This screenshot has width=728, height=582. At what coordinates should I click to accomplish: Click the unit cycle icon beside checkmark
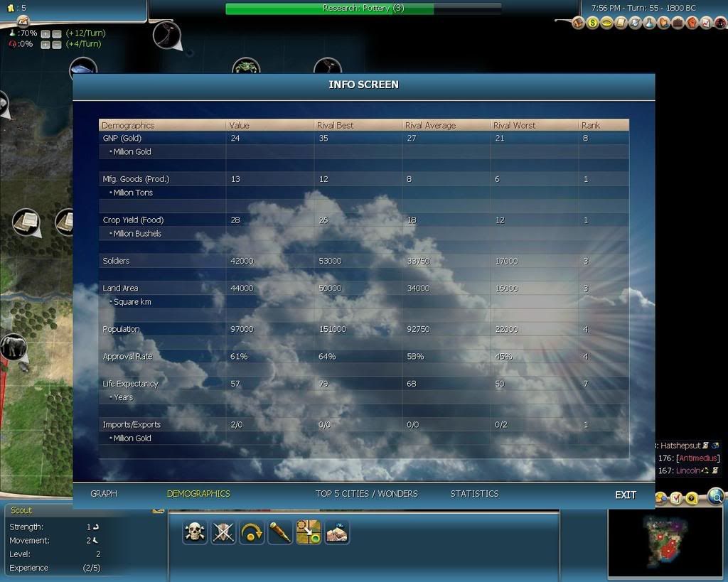tap(661, 498)
